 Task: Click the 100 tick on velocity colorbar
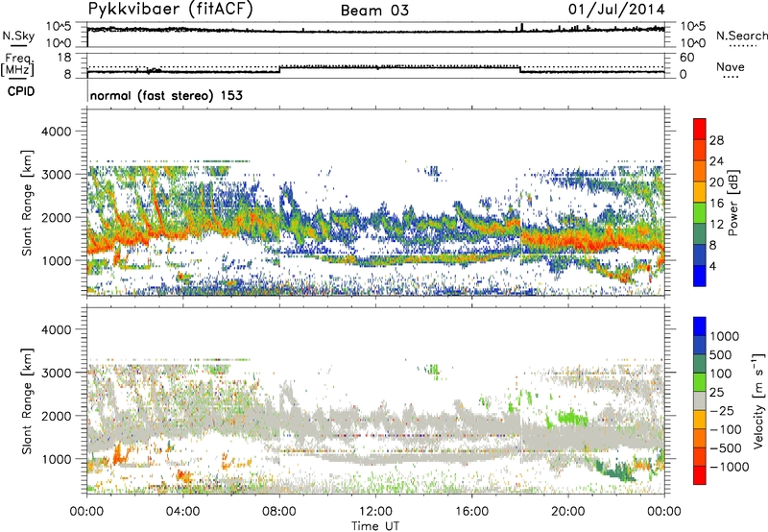pyautogui.click(x=721, y=374)
